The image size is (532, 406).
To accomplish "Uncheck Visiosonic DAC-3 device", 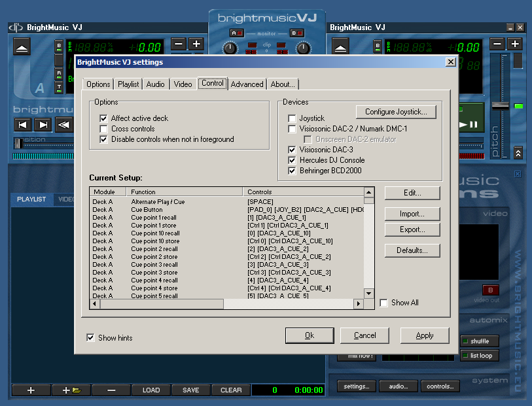I will point(292,150).
